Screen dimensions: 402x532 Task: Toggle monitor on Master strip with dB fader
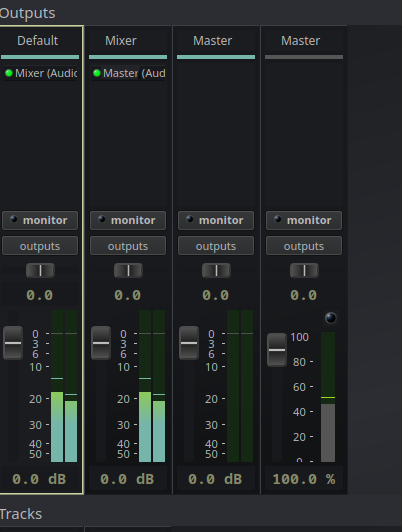point(216,220)
